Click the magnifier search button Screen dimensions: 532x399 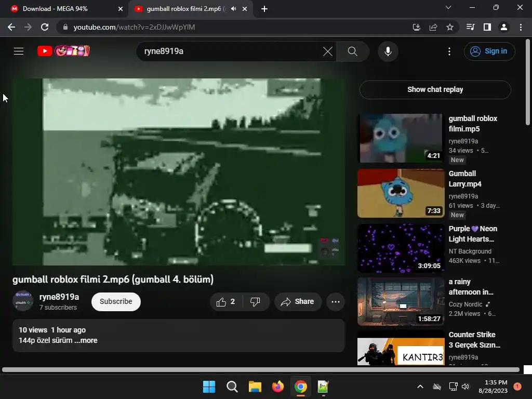click(x=353, y=51)
